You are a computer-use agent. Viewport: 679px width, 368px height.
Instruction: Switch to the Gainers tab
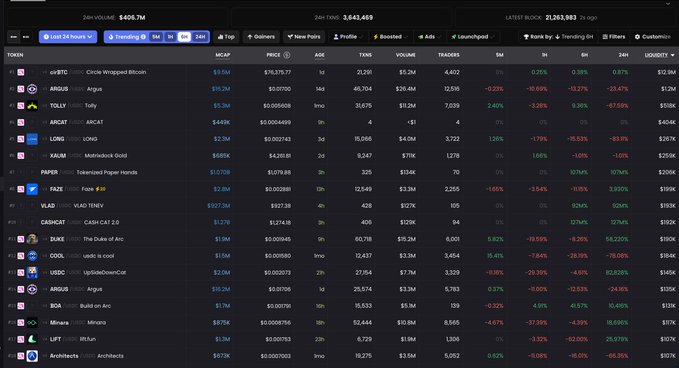[x=261, y=37]
